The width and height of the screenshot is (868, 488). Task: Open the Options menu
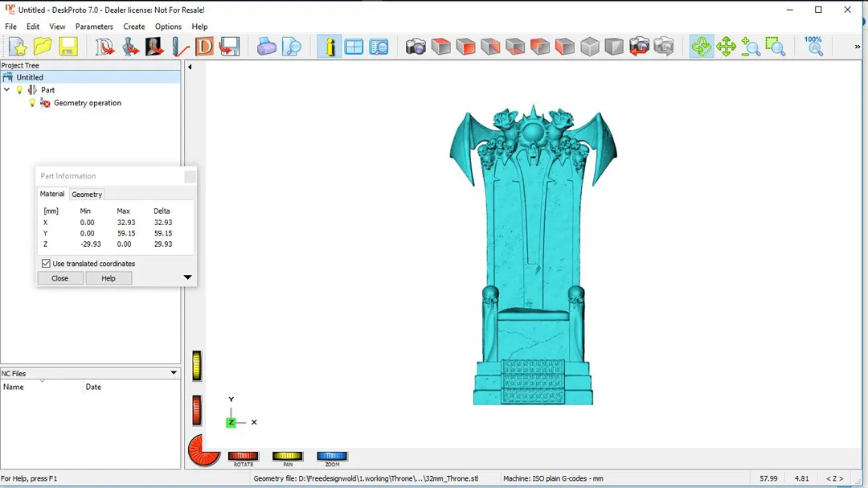(168, 27)
